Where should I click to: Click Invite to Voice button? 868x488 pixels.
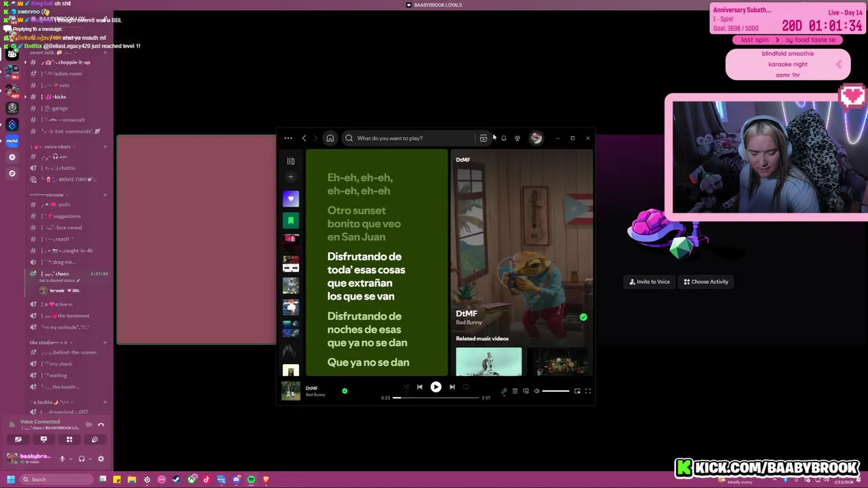point(650,282)
